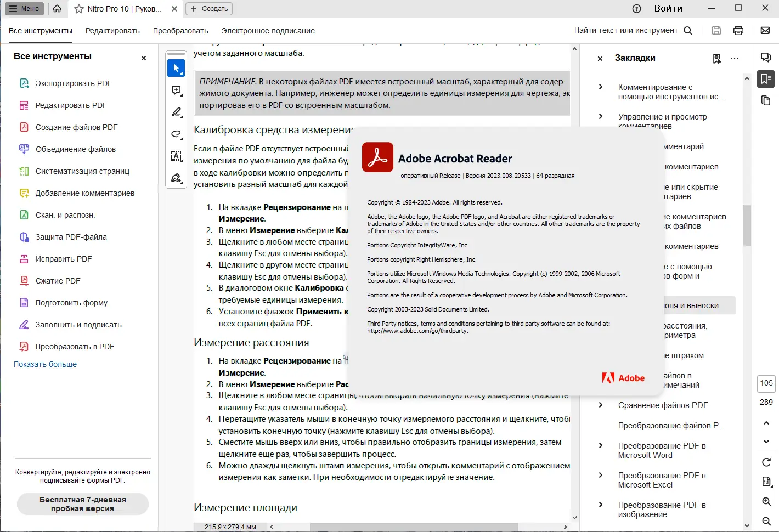The height and width of the screenshot is (532, 779).
Task: Open the rotate page icon
Action: 766,462
